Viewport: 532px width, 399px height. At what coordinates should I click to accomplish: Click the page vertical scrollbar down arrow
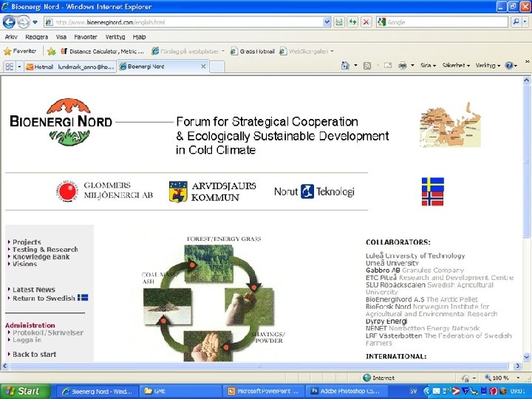coord(526,357)
